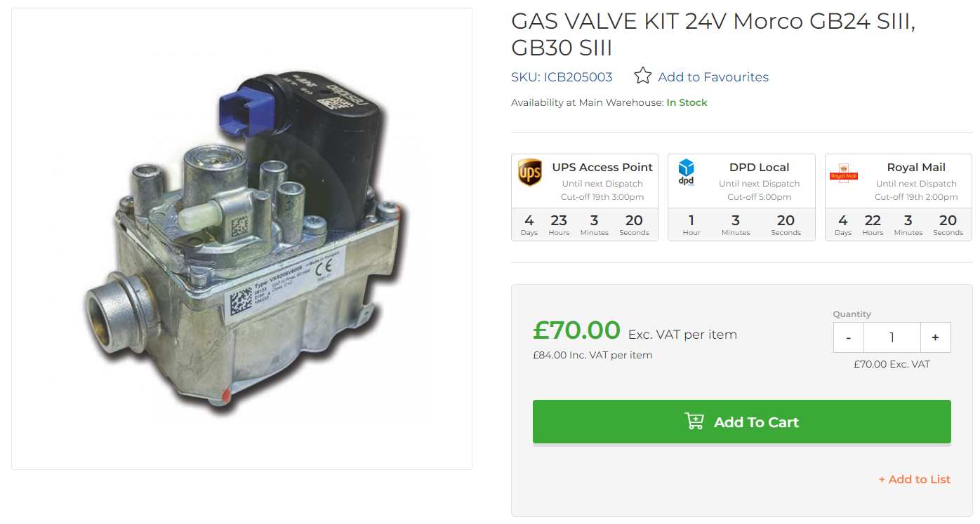Click the Royal Mail logo icon

844,174
